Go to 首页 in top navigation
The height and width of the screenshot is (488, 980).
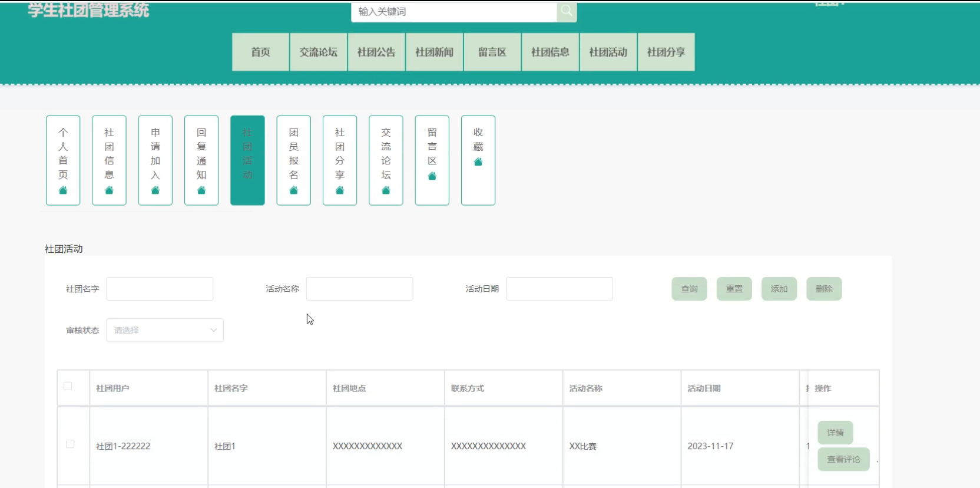click(x=260, y=52)
